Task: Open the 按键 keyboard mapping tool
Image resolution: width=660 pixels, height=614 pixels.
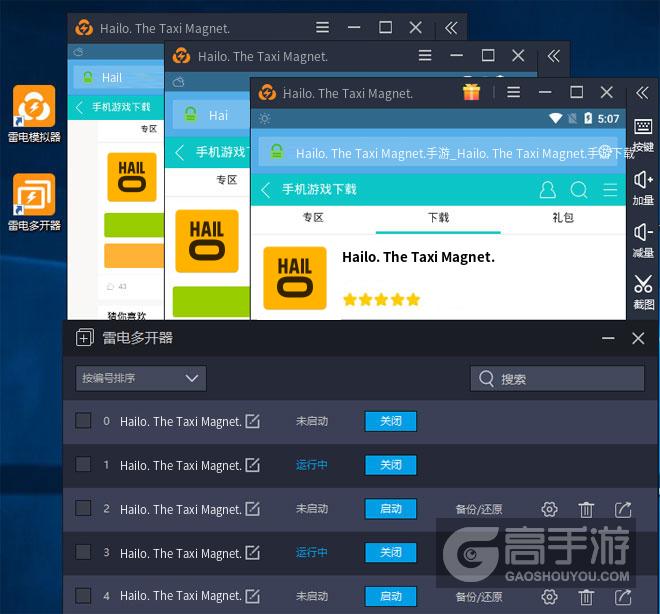Action: [643, 135]
